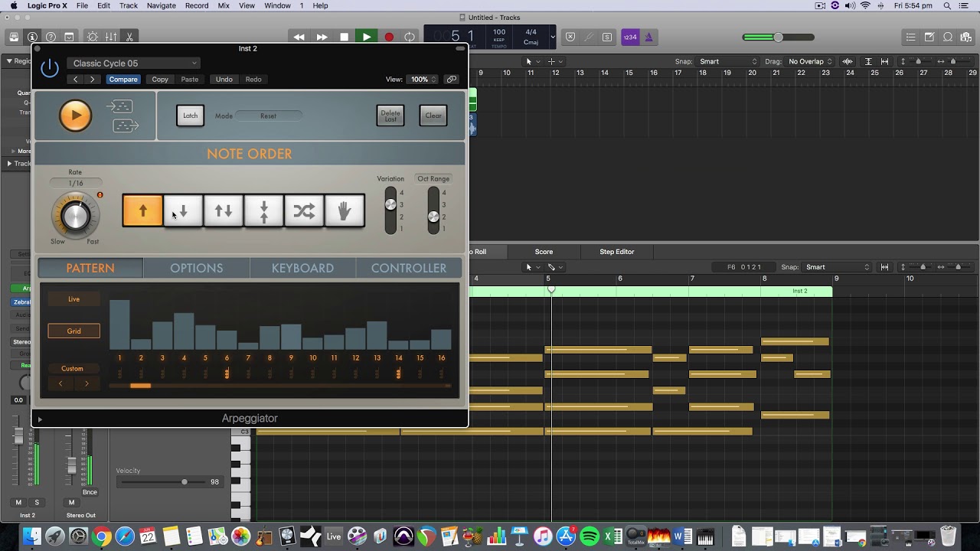Click the plugin Link chain icon
This screenshot has width=980, height=551.
pos(452,80)
